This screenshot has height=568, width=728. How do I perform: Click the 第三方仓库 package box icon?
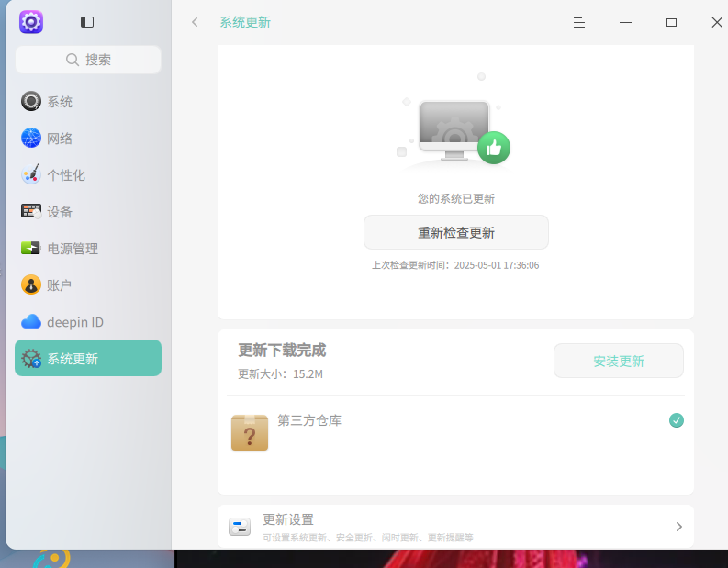(x=250, y=432)
